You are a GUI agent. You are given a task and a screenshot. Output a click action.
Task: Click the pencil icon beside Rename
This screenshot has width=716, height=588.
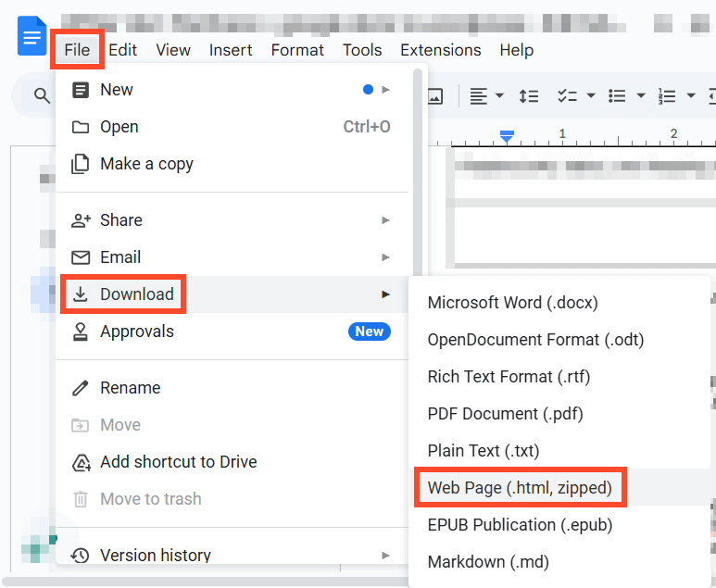pos(81,388)
